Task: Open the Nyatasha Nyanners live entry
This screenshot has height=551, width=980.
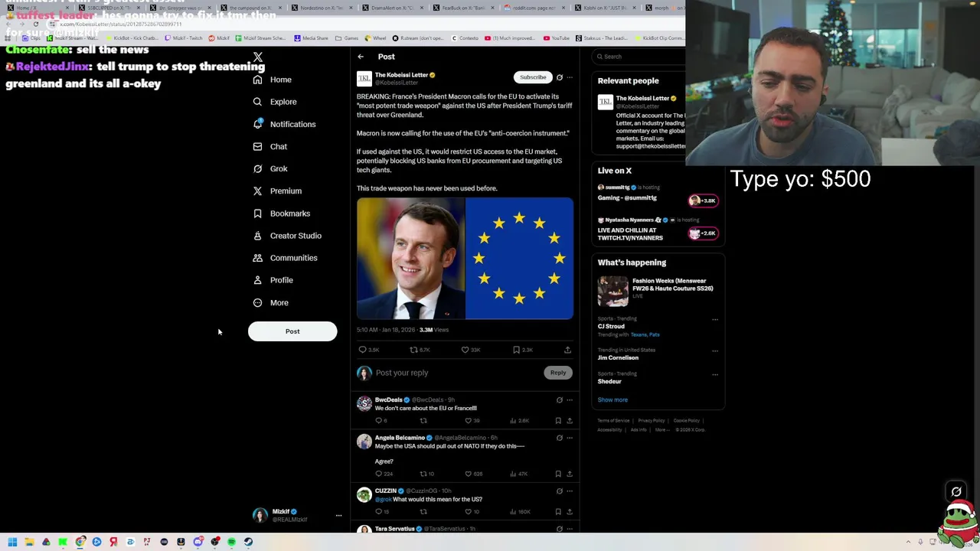Action: [x=657, y=229]
